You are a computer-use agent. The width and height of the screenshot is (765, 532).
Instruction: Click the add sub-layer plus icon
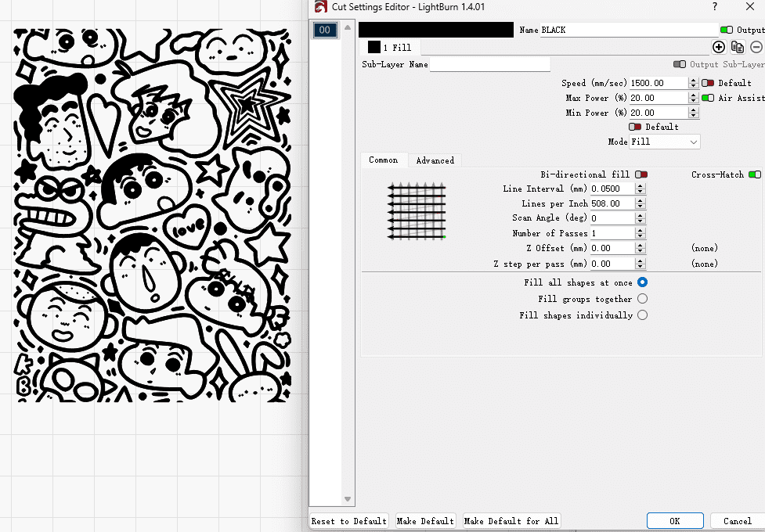[719, 47]
